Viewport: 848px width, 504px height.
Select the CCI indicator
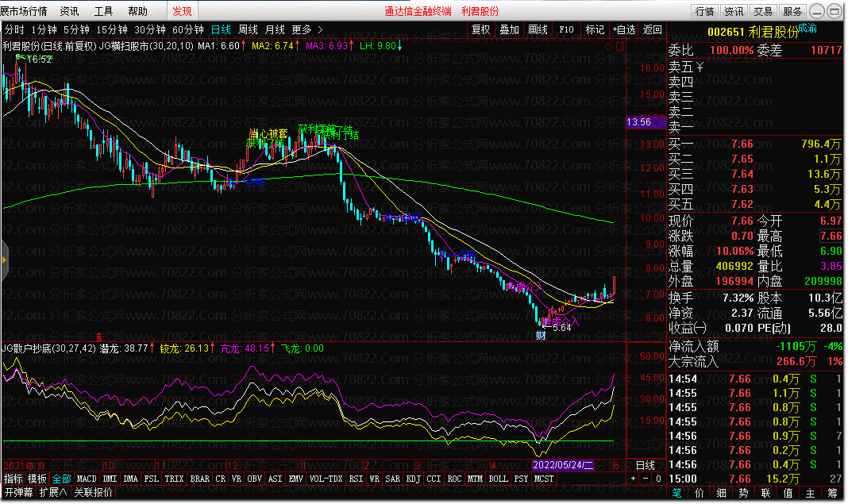pyautogui.click(x=434, y=479)
